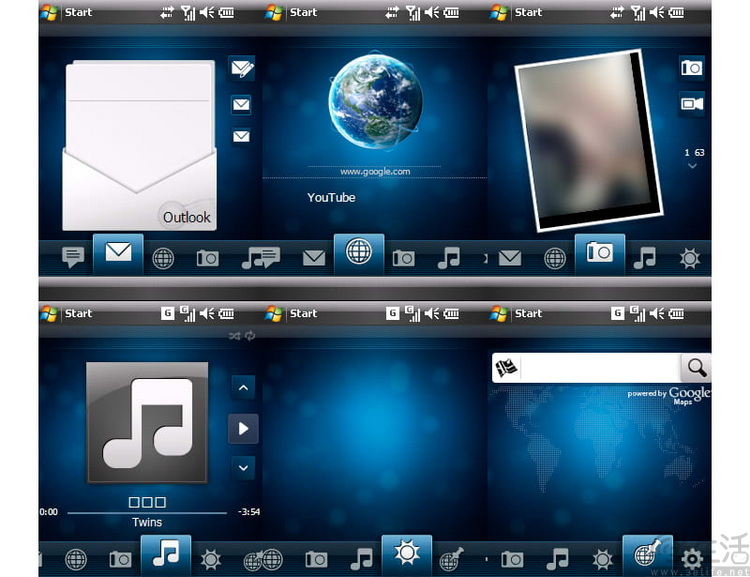The image size is (750, 577).
Task: Tap the compose new email pencil icon
Action: 241,69
